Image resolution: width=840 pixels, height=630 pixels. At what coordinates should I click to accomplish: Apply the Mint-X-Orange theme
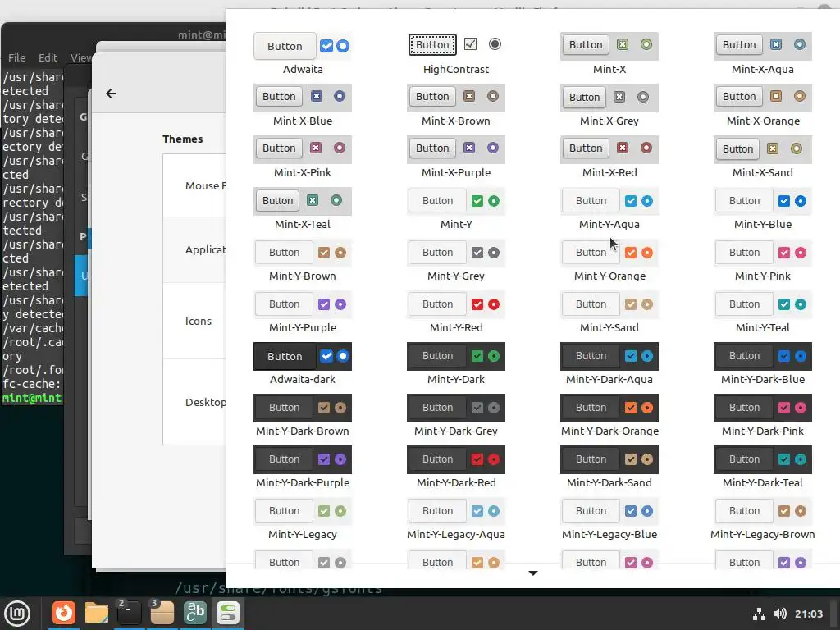pos(762,106)
